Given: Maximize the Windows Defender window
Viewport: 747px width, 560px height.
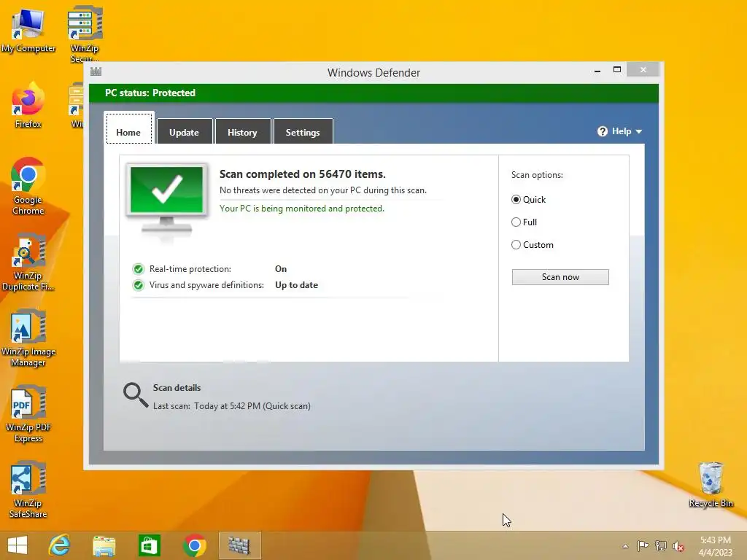Looking at the screenshot, I should tap(617, 69).
